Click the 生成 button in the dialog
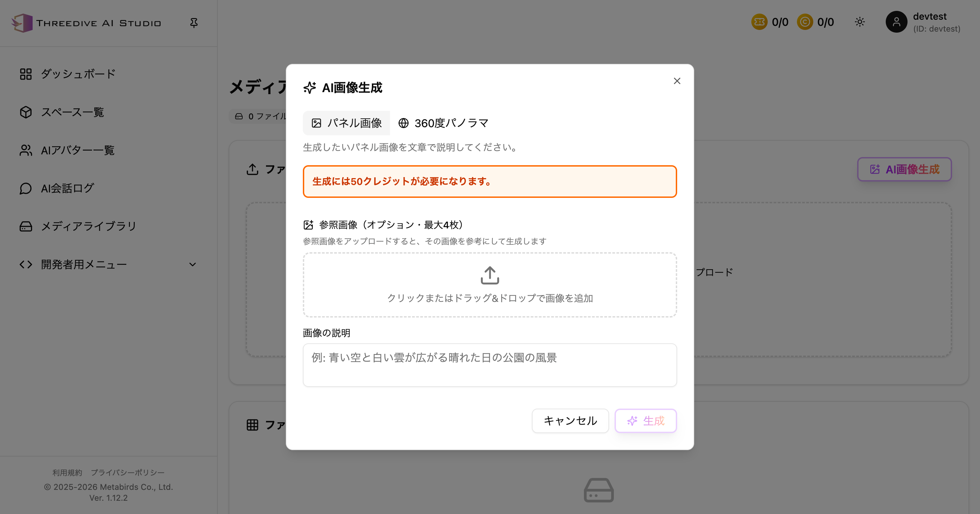Image resolution: width=980 pixels, height=514 pixels. pyautogui.click(x=646, y=421)
